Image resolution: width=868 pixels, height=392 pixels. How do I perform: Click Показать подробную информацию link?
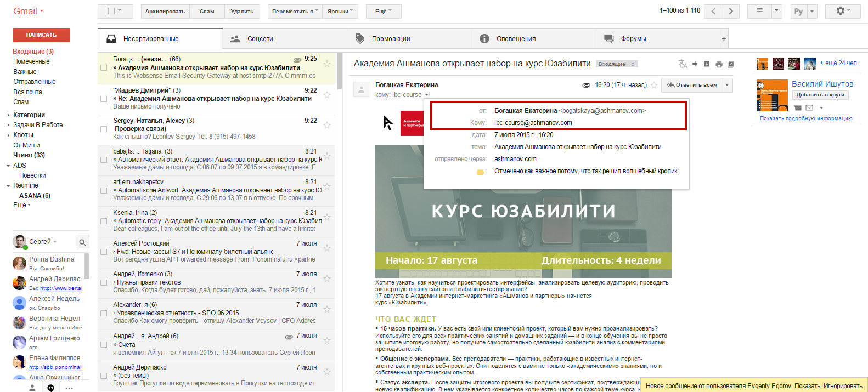tap(806, 118)
